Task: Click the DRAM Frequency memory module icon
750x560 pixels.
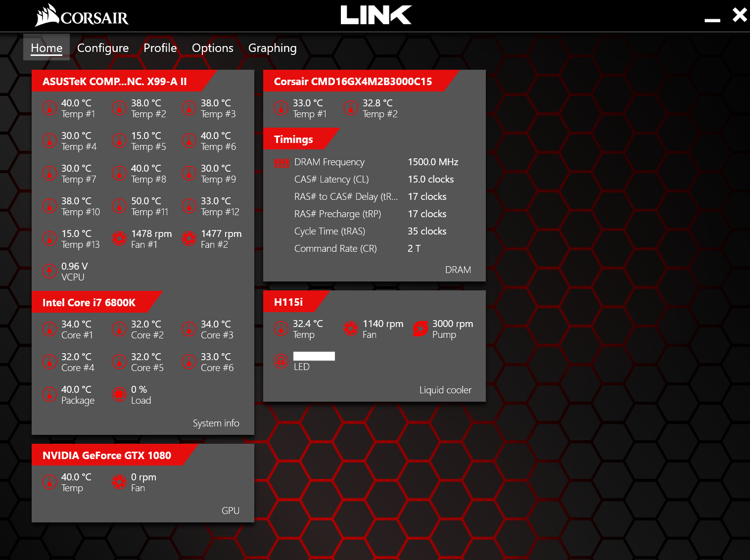Action: click(281, 163)
